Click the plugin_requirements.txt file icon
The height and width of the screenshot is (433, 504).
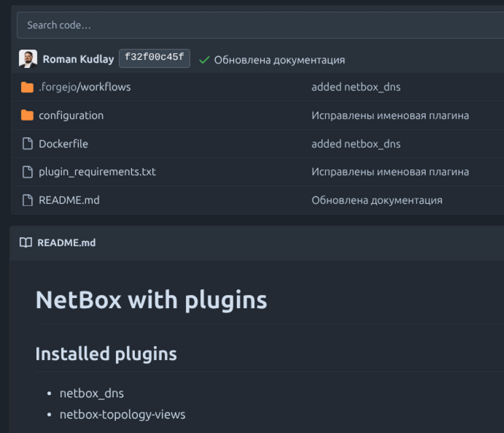click(x=28, y=172)
